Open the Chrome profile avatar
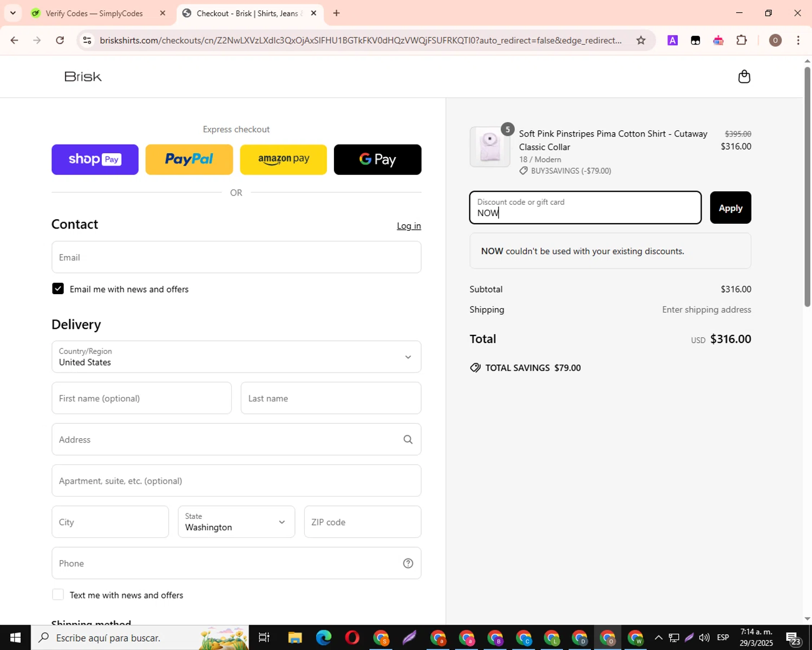Image resolution: width=812 pixels, height=650 pixels. pos(775,40)
